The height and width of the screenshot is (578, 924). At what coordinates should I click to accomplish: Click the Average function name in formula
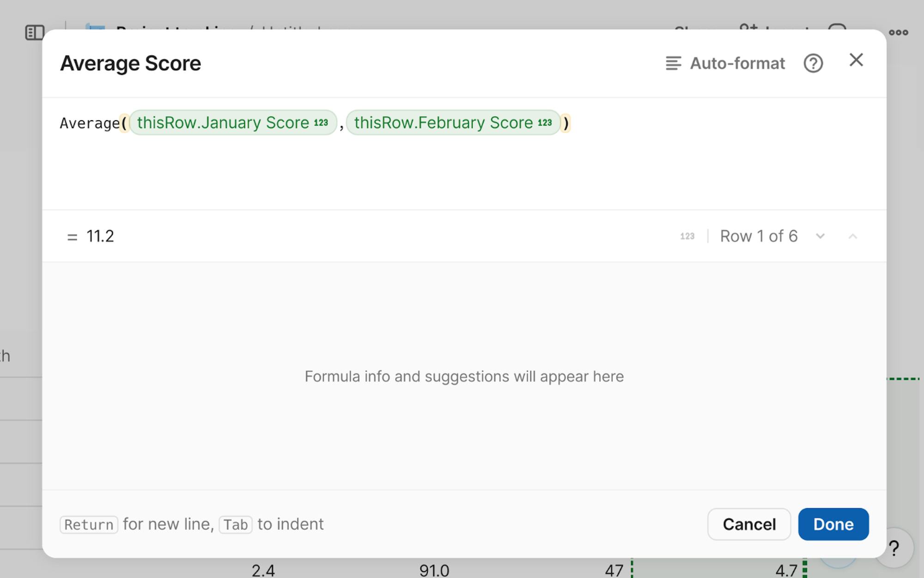click(90, 123)
